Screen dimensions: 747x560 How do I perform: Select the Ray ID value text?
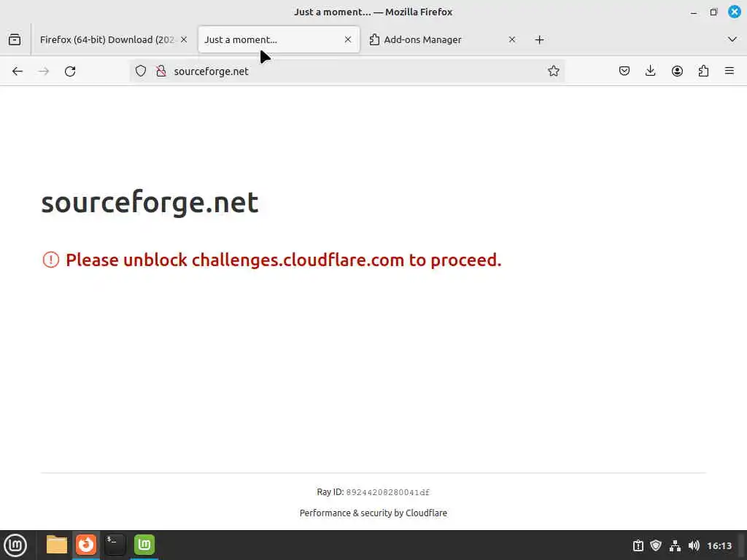[x=388, y=492]
